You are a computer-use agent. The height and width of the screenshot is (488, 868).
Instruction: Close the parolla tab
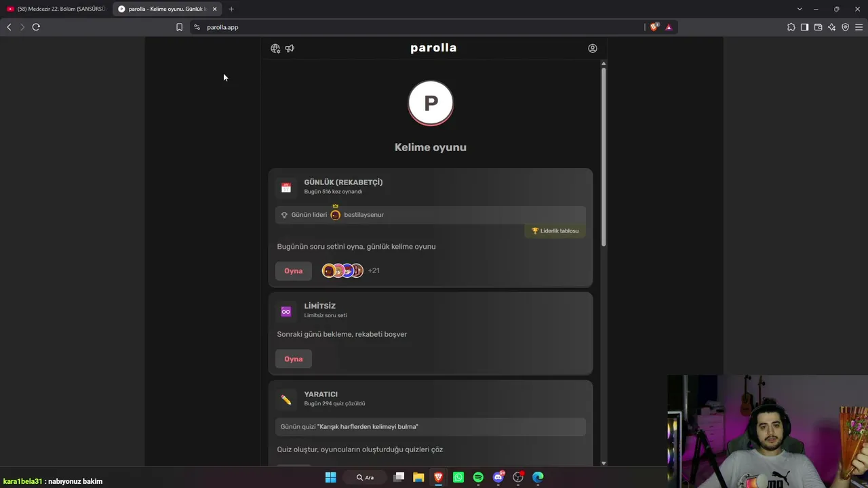[215, 9]
